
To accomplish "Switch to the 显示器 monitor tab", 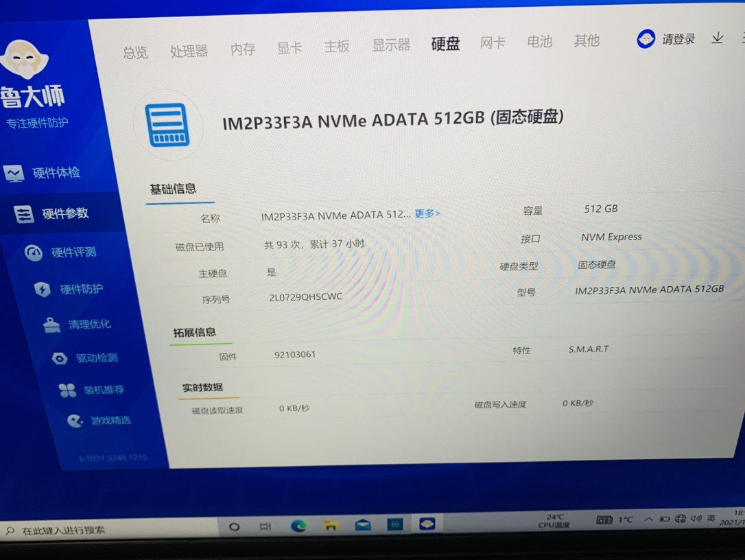I will (x=391, y=45).
